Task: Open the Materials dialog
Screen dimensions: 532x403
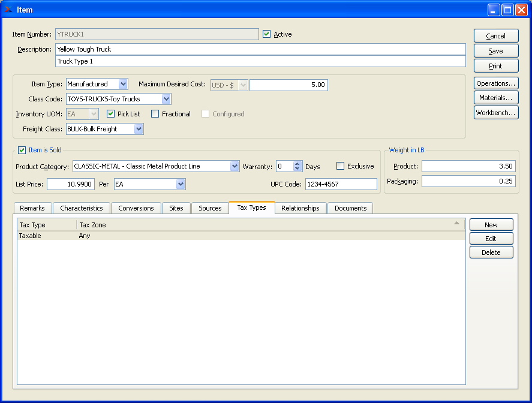Action: 496,98
